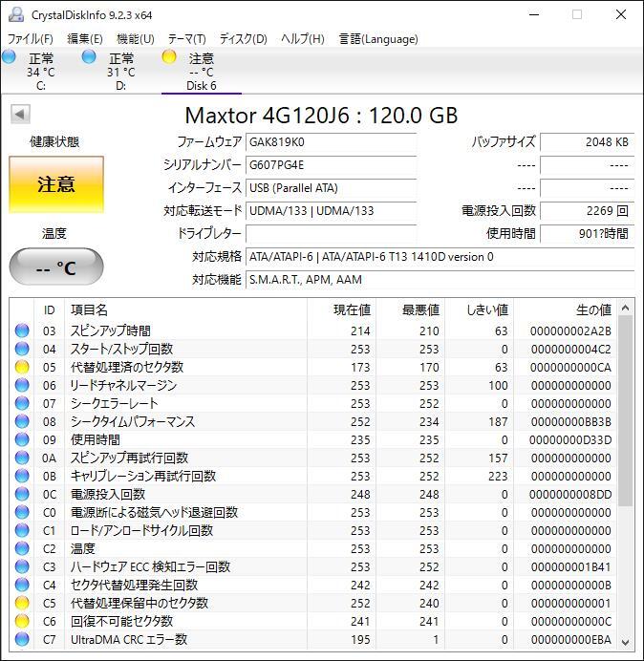Click the scroll down arrow of SMART list

point(626,643)
